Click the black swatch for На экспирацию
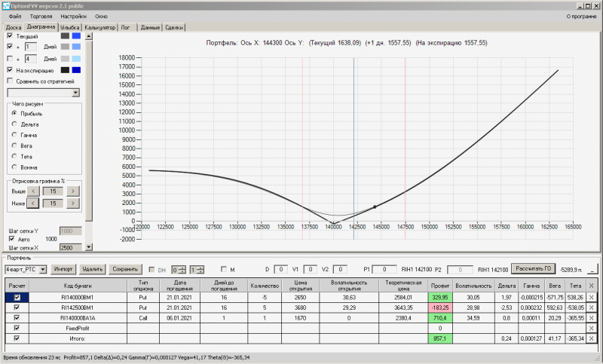Screen dimensions: 603x364 pyautogui.click(x=65, y=70)
